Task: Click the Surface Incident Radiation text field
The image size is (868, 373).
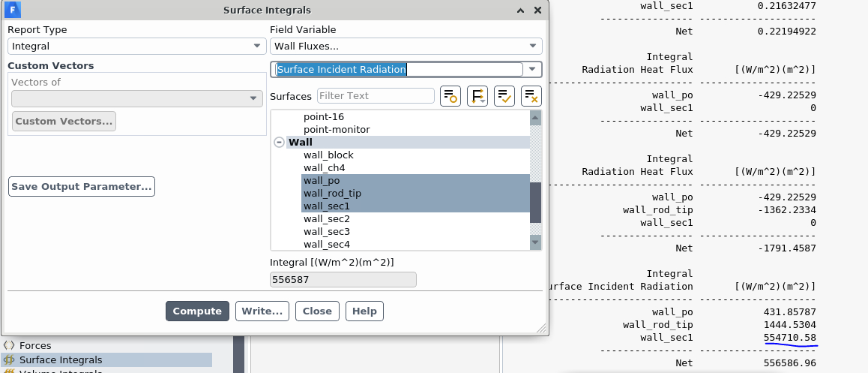Action: pos(399,69)
